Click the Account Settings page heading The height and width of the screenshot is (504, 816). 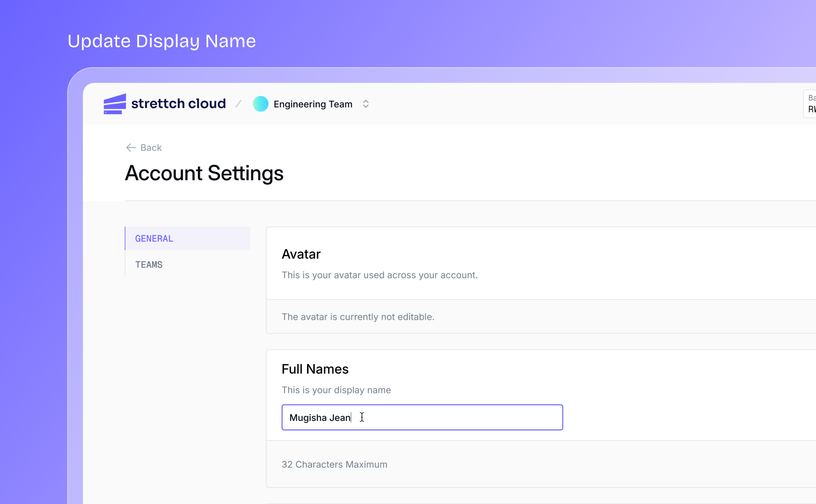coord(204,173)
